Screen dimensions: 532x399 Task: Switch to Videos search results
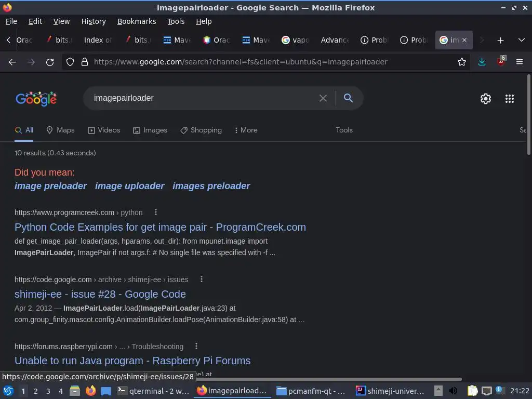(104, 130)
